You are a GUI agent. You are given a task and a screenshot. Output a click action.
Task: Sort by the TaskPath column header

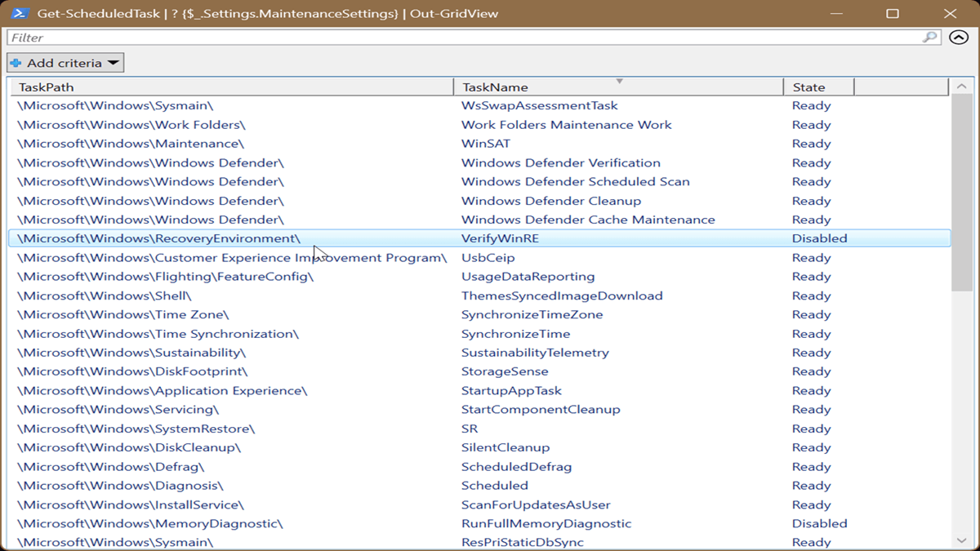231,87
